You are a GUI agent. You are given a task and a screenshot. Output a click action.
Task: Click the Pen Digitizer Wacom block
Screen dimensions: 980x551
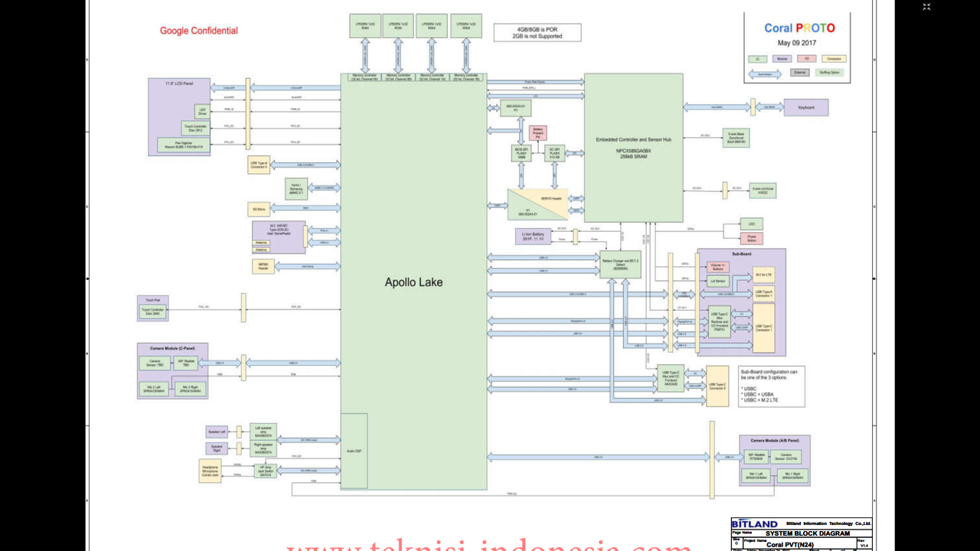tap(183, 145)
